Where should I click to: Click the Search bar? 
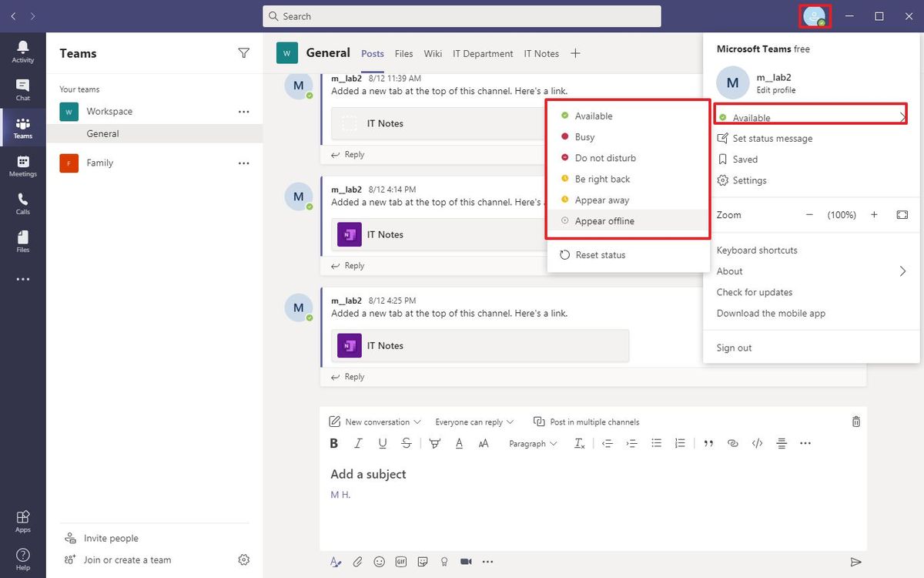coord(462,15)
